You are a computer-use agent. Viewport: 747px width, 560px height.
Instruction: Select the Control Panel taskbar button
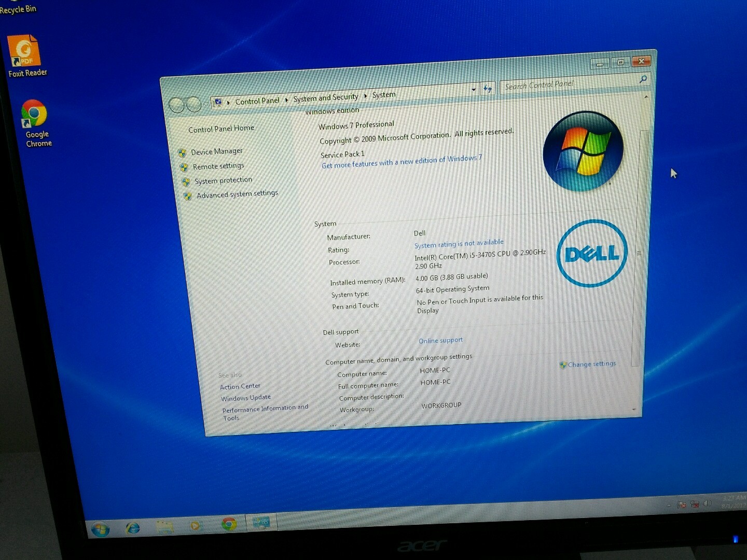261,522
